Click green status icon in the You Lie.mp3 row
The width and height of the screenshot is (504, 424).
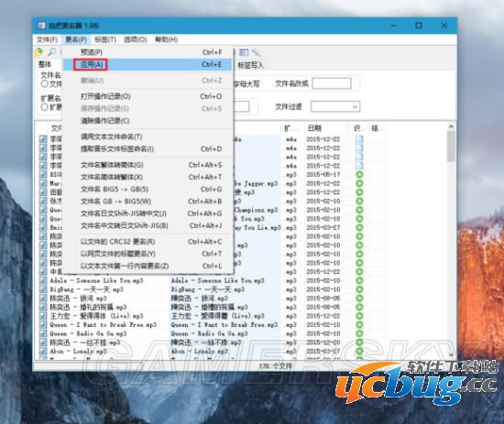tap(359, 227)
